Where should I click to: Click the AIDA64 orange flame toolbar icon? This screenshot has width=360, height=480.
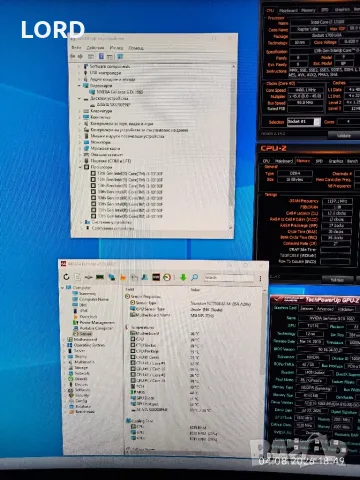pos(123,277)
